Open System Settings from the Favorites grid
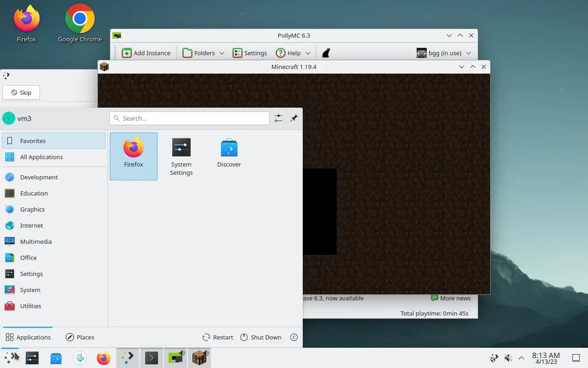588x368 pixels. (181, 156)
